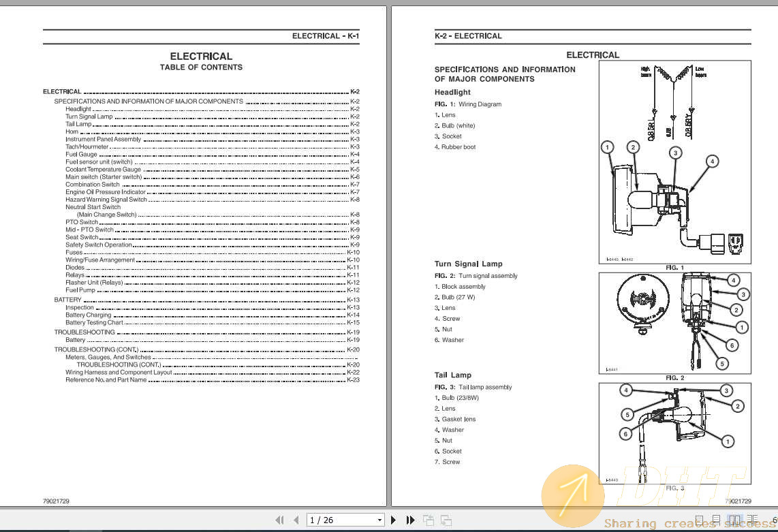The image size is (778, 532).
Task: Advance to the next page
Action: click(394, 520)
